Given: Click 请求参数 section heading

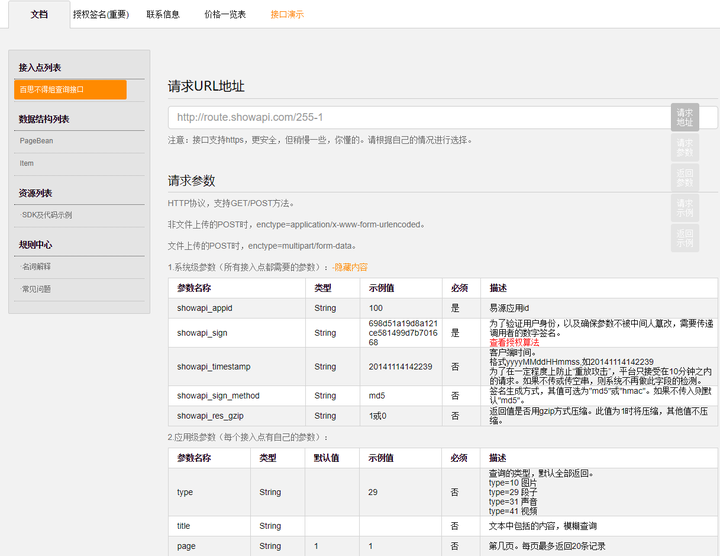Looking at the screenshot, I should 191,180.
